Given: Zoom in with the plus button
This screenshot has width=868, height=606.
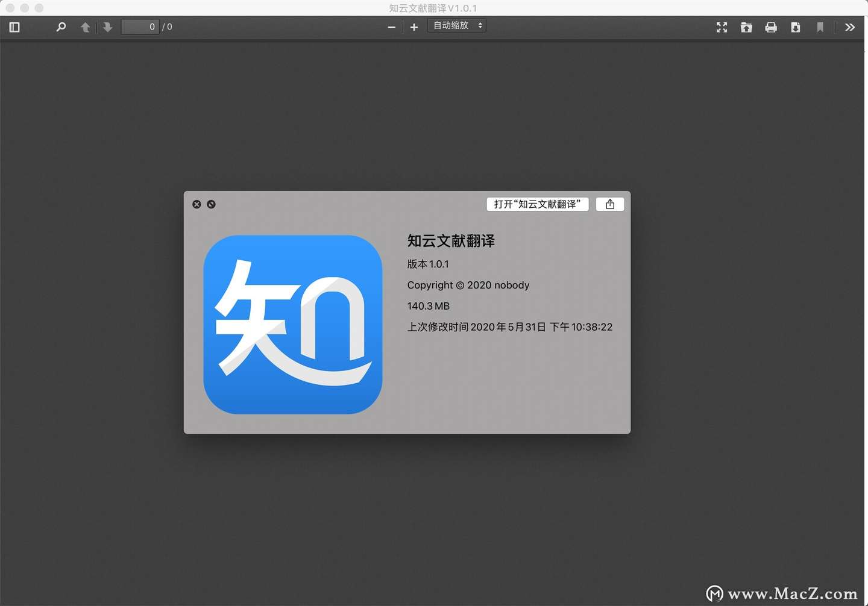Looking at the screenshot, I should pos(414,27).
